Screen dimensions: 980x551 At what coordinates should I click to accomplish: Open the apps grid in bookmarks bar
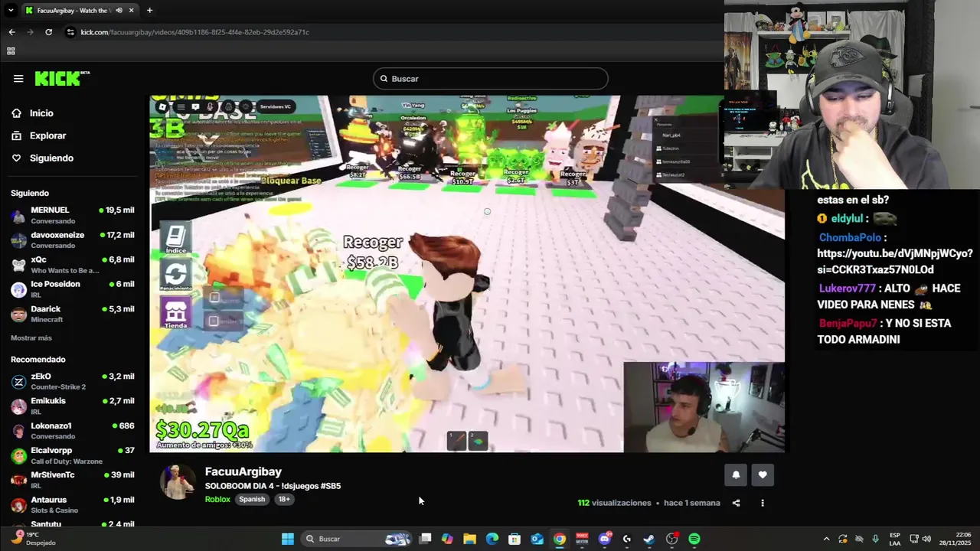pos(11,51)
